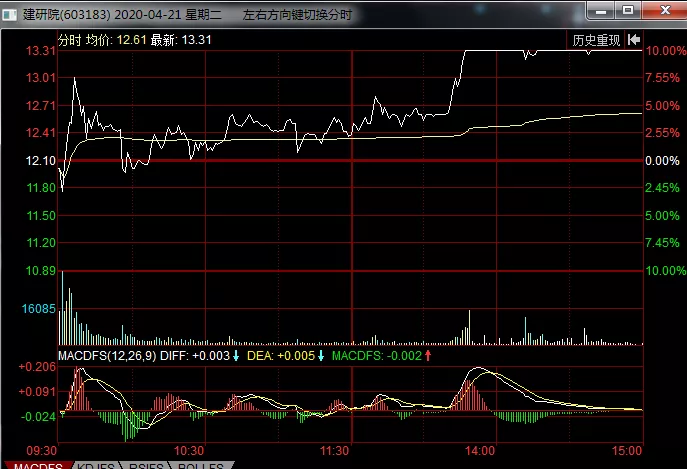Screen dimensions: 687x469
Task: Click the 14:00 time axis label
Action: click(480, 451)
